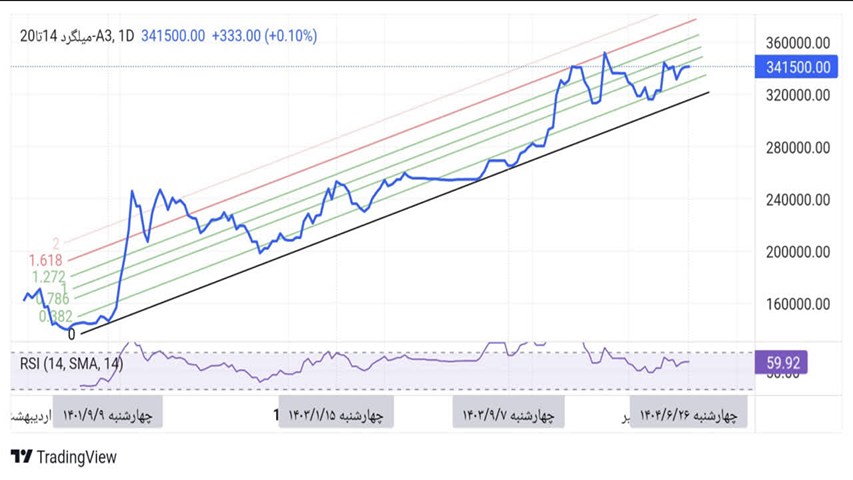Click the 0.382 Fibonacci level label
853x480 pixels.
pos(55,316)
